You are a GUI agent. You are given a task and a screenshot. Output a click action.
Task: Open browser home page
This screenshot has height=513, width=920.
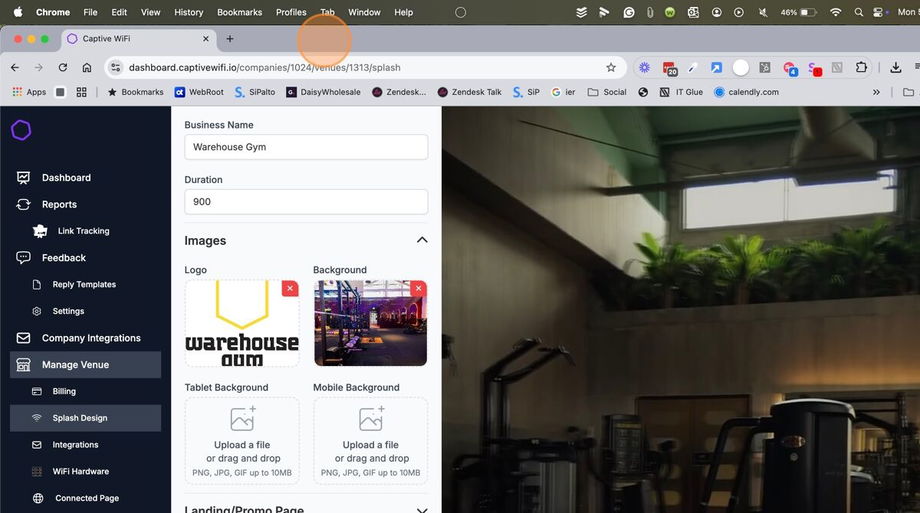pos(87,68)
